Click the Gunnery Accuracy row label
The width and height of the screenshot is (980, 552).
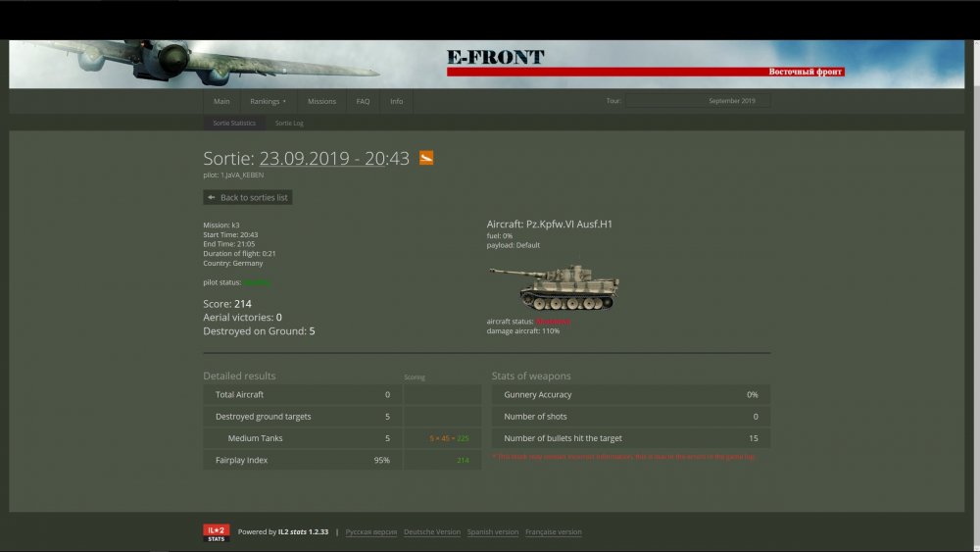coord(537,394)
